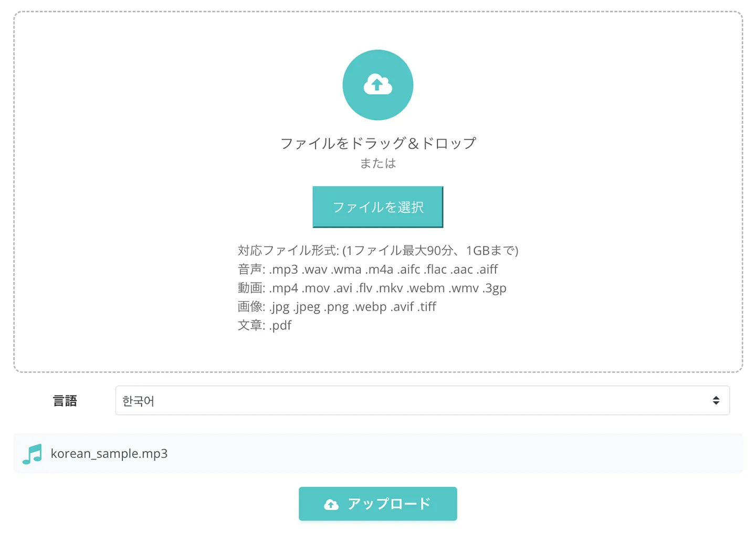The width and height of the screenshot is (756, 534).
Task: Click the ファイルを選択 button
Action: point(377,207)
